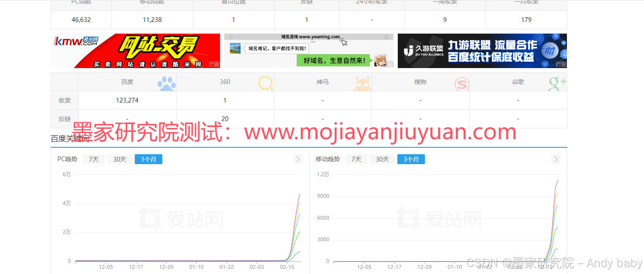Image resolution: width=644 pixels, height=274 pixels.
Task: Open the 九游联盟 流量合作 banner ad
Action: (482, 51)
